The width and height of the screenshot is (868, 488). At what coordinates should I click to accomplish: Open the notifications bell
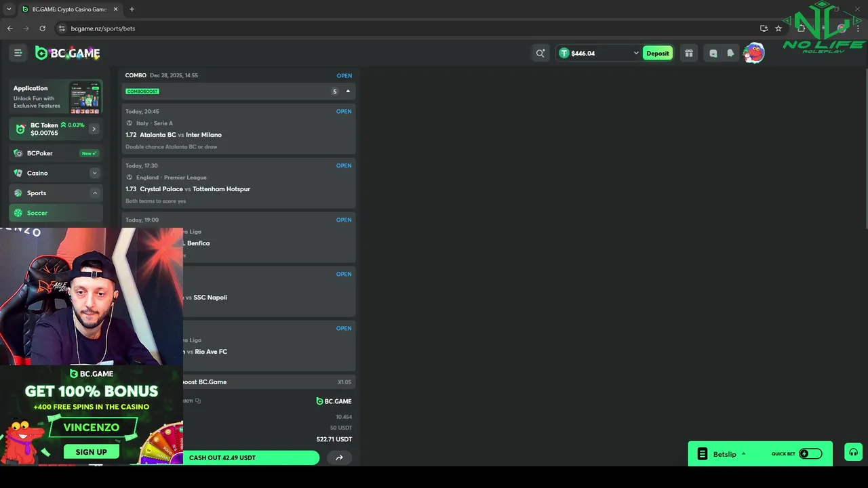[x=730, y=53]
